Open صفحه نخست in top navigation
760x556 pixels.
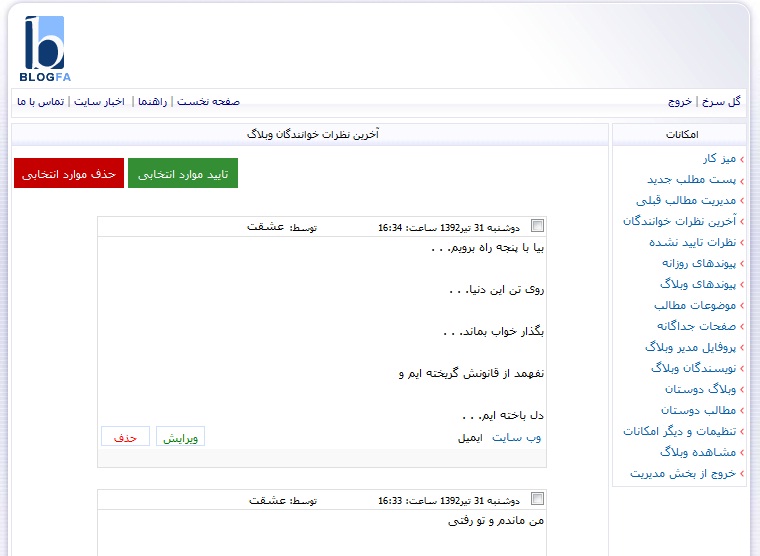pyautogui.click(x=208, y=102)
